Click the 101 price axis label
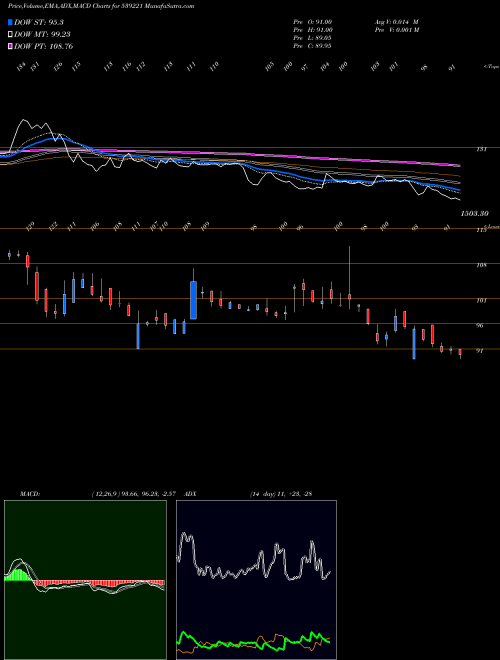This screenshot has height=660, width=500. 481,301
